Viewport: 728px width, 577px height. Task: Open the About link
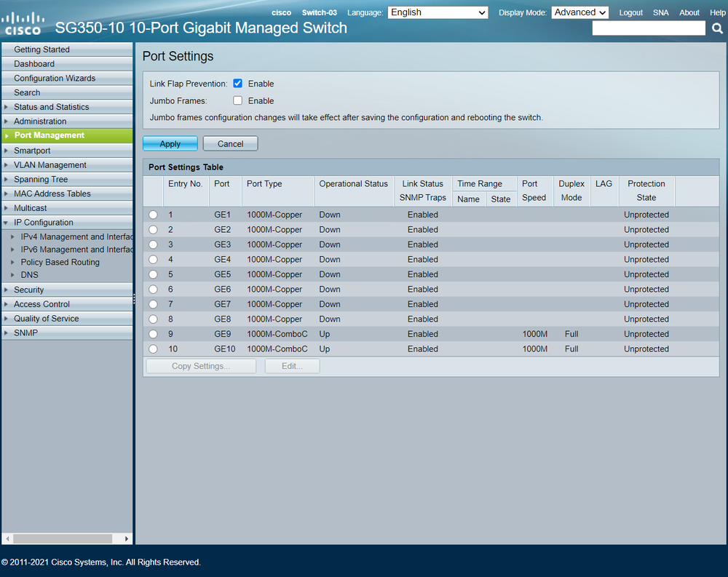pyautogui.click(x=689, y=12)
